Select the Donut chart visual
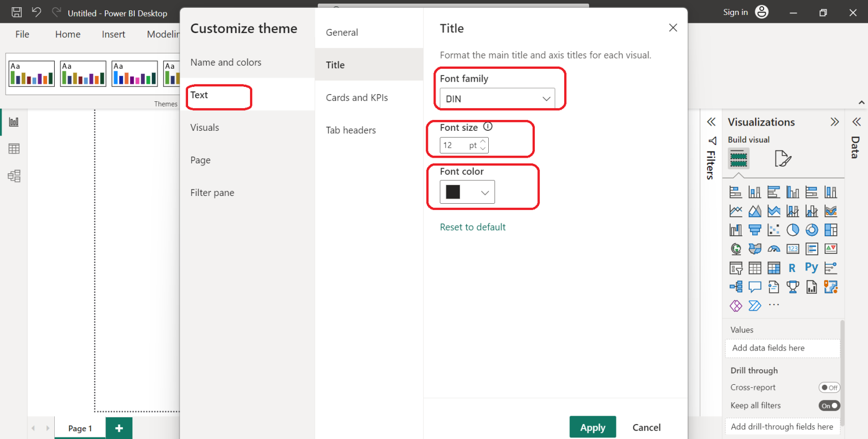This screenshot has height=439, width=868. [812, 230]
